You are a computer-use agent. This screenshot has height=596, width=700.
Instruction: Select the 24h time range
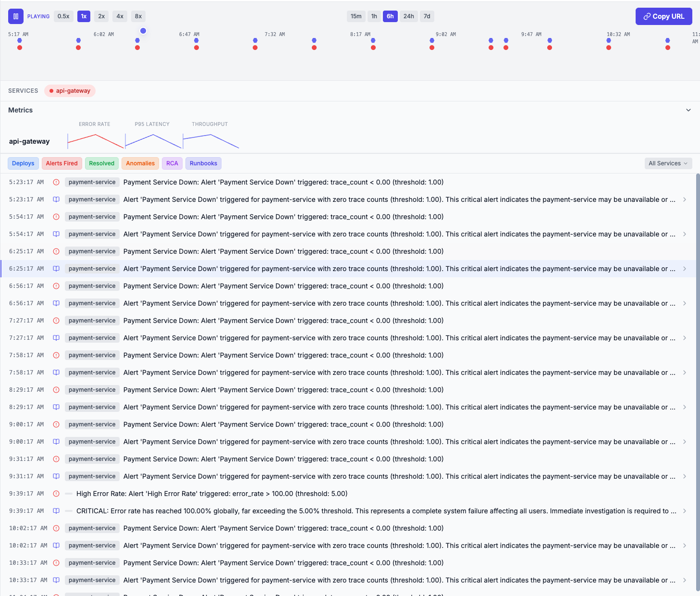[x=408, y=16]
